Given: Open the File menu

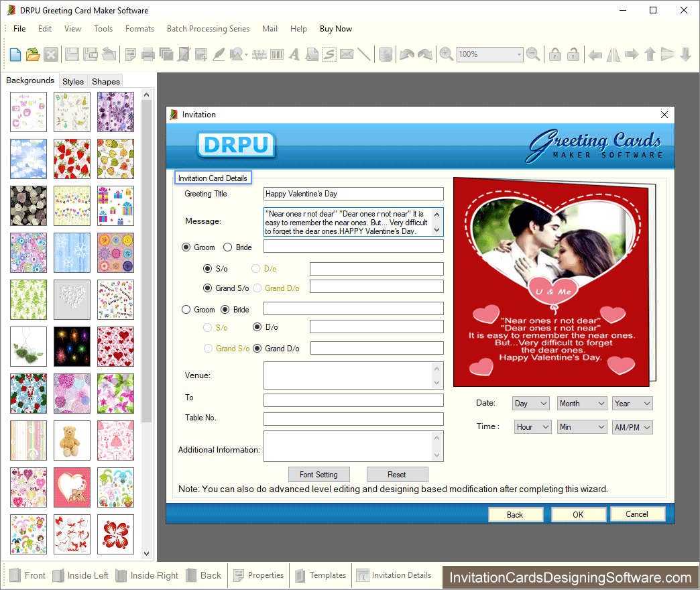Looking at the screenshot, I should click(19, 29).
